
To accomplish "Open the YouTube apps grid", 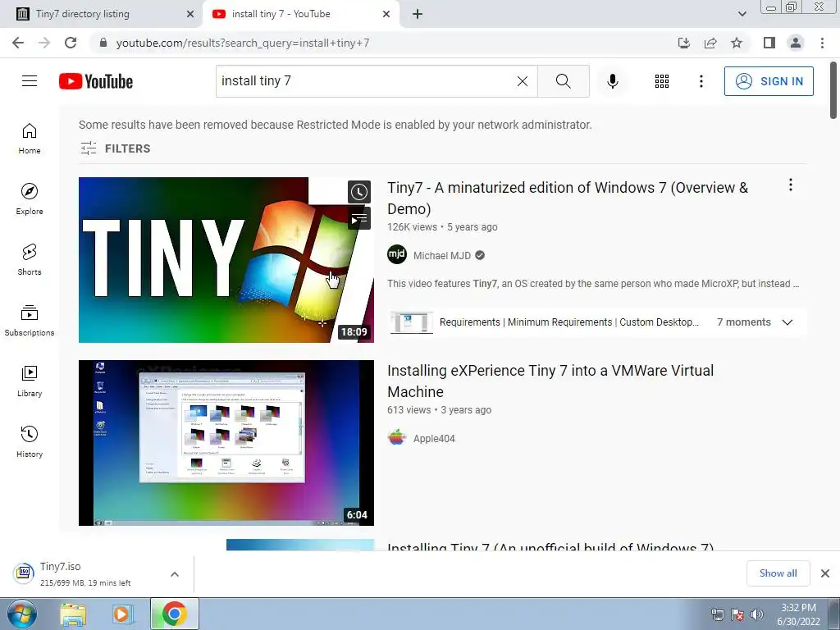I will (x=662, y=81).
